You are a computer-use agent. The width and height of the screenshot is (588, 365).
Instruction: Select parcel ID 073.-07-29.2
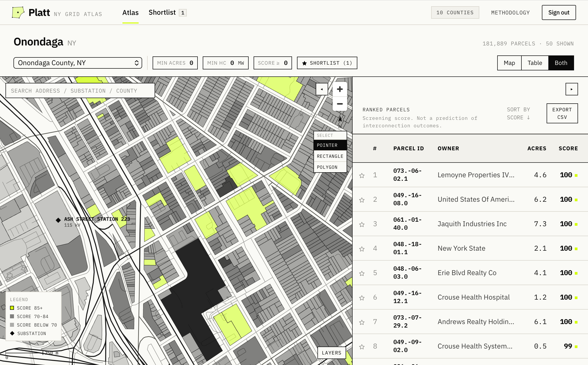pos(407,322)
